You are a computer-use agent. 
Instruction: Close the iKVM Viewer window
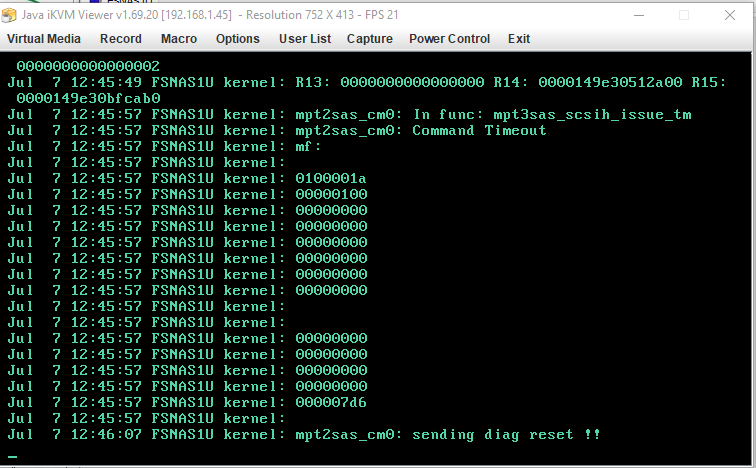pyautogui.click(x=729, y=15)
